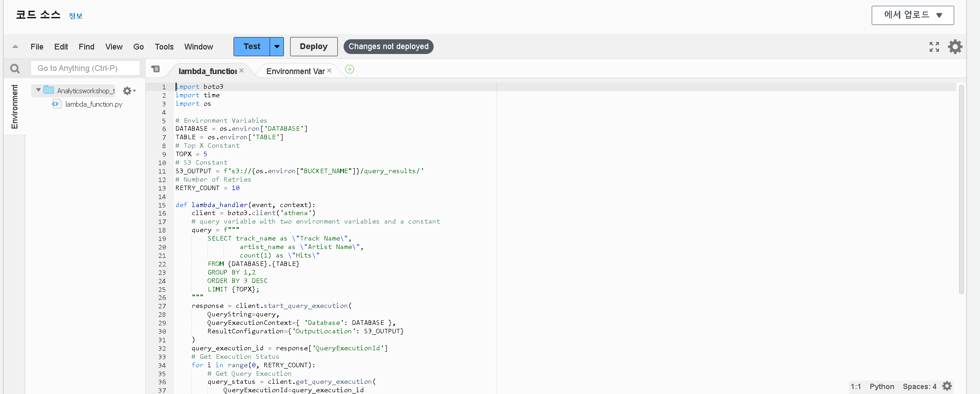
Task: Click the editor vertical scrollbar
Action: [x=961, y=189]
